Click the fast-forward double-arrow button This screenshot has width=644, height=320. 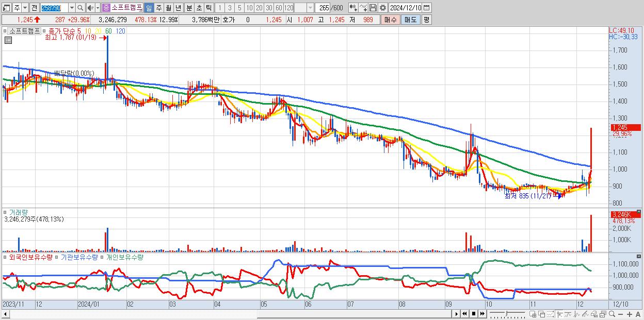point(482,314)
